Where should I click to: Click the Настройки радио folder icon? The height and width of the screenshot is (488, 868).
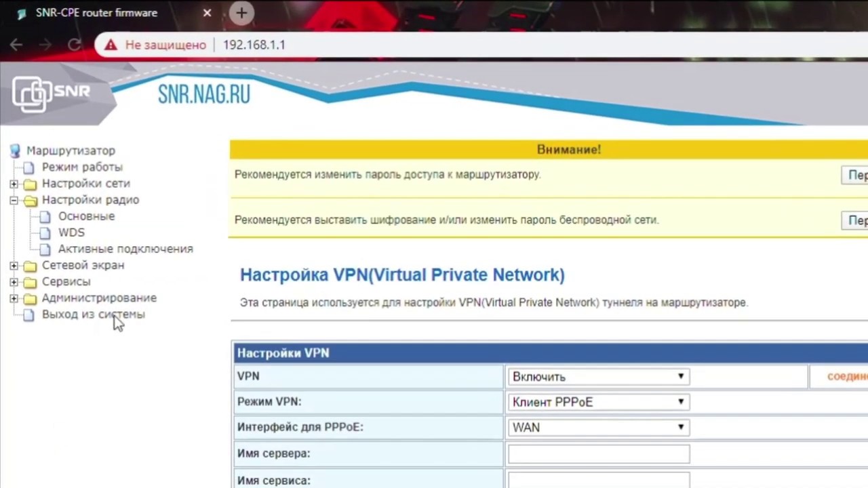[30, 201]
